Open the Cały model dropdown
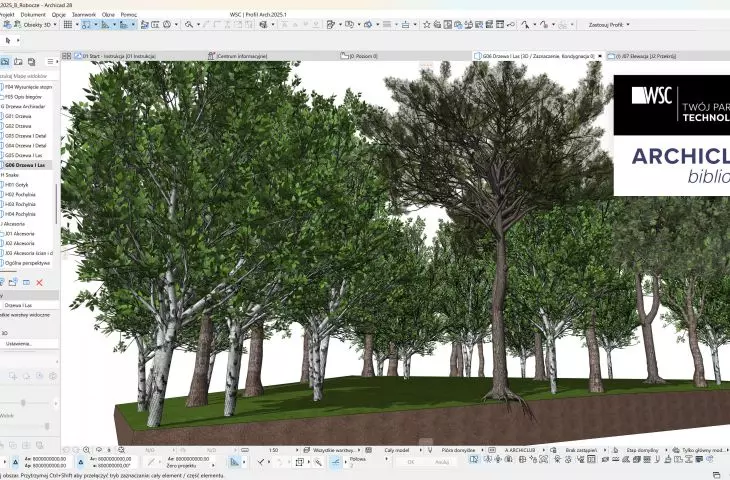Viewport: 730px width, 480px height. coord(399,450)
